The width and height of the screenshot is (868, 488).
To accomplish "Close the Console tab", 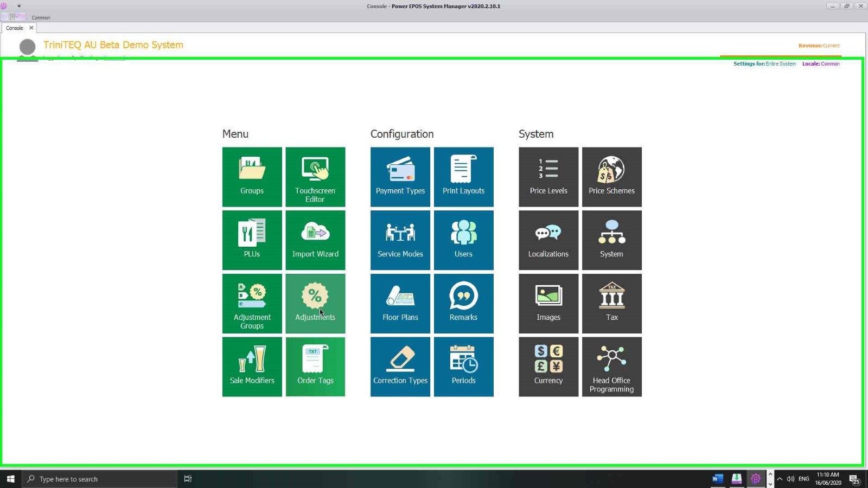I will (x=31, y=28).
